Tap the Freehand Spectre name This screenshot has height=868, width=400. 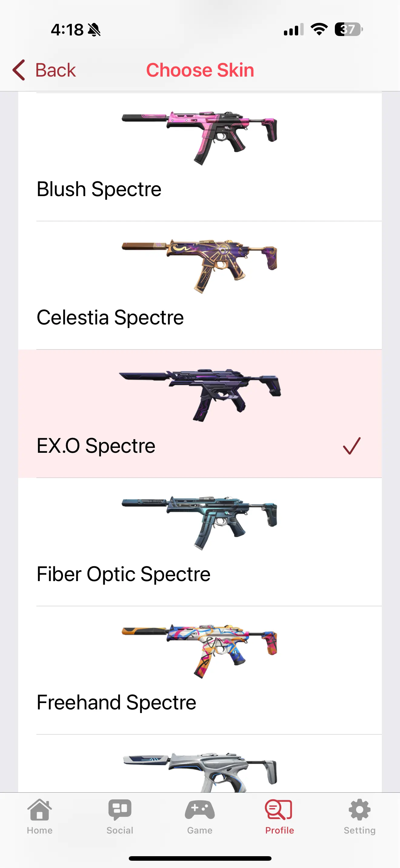116,702
